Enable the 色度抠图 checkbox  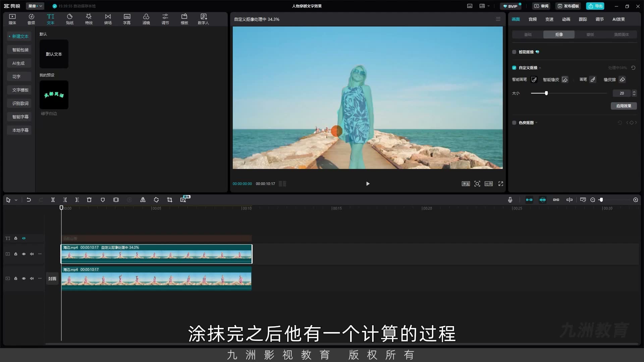click(514, 123)
